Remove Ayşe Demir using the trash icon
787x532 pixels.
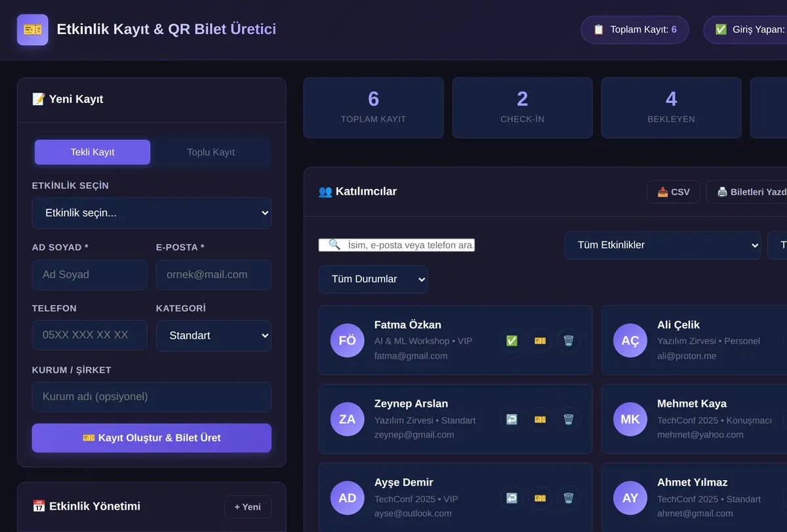pos(568,498)
